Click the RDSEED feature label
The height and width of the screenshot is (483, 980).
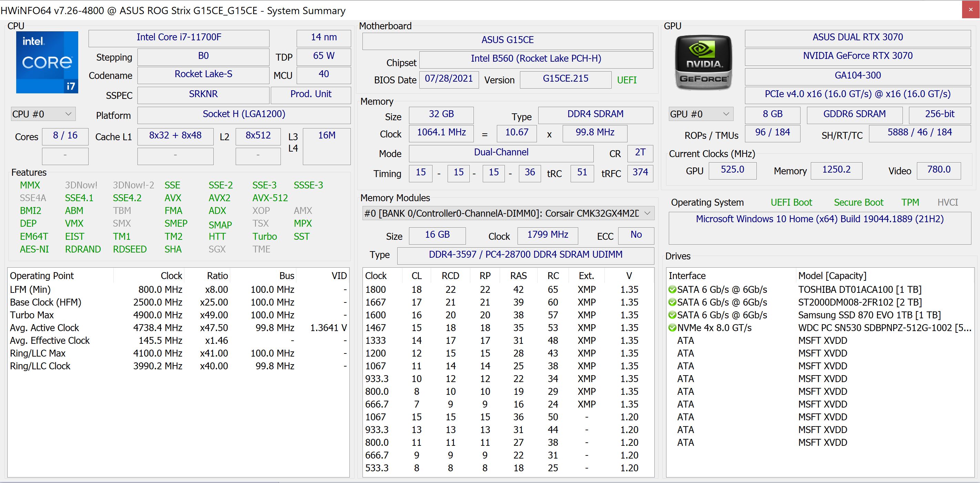(130, 249)
